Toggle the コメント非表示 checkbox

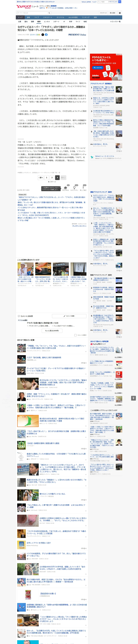coord(75,335)
